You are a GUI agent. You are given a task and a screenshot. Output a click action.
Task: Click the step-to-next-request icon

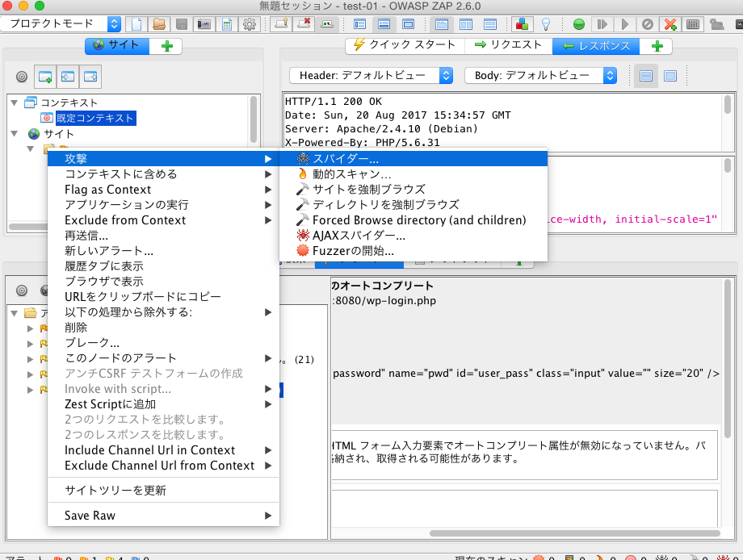(x=602, y=23)
